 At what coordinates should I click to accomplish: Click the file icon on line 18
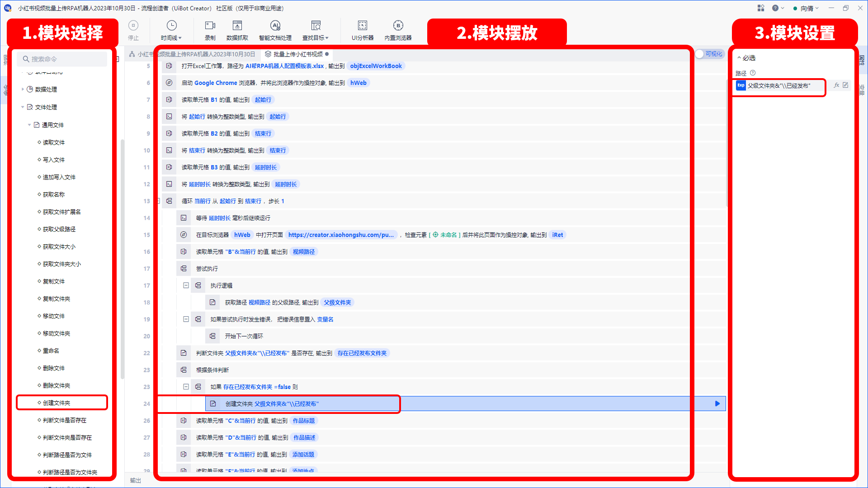tap(212, 302)
